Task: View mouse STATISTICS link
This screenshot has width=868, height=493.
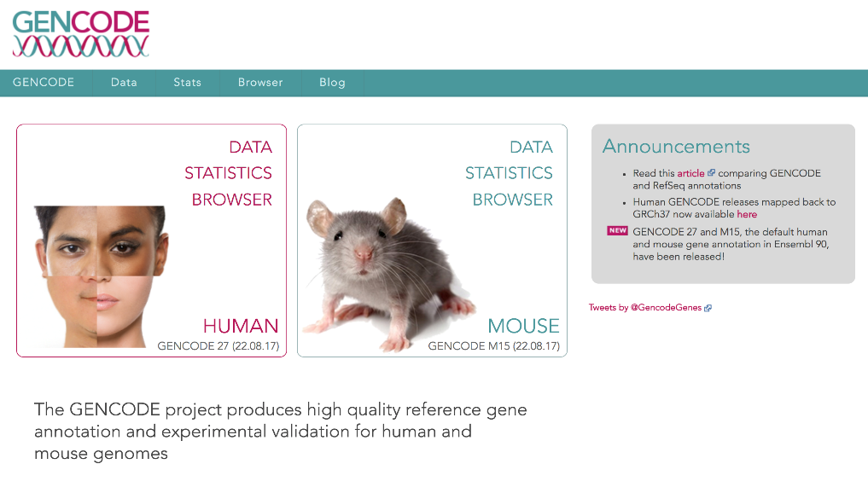Action: [x=509, y=173]
